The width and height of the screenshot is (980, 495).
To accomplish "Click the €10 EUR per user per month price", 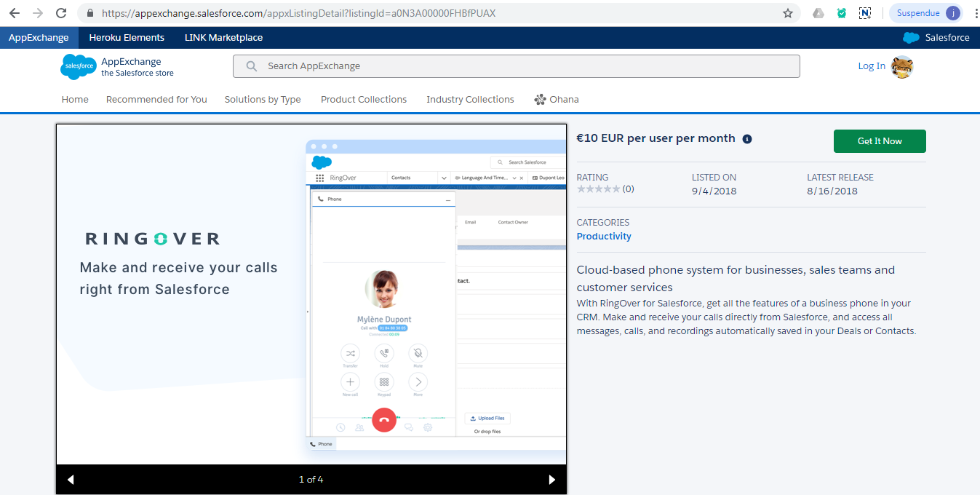I will (656, 138).
